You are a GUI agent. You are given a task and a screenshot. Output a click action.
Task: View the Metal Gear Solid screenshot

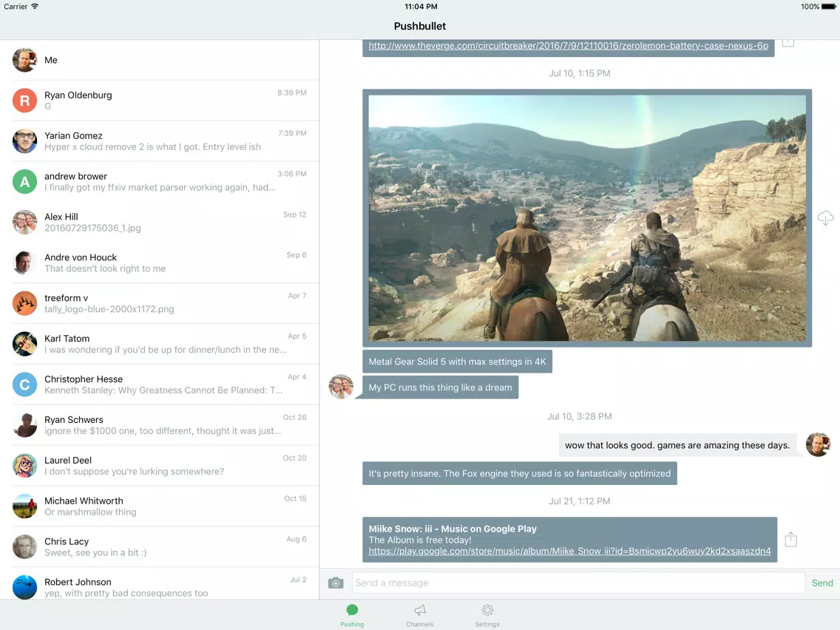click(x=587, y=218)
